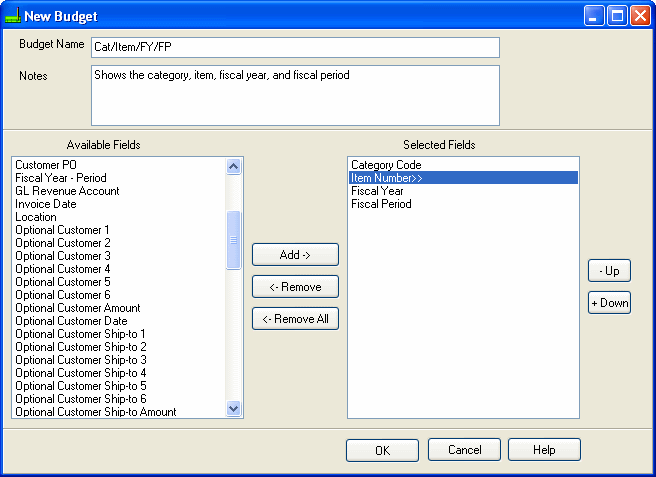This screenshot has width=656, height=477.
Task: Select Invoice Date in Available Fields
Action: tap(46, 204)
